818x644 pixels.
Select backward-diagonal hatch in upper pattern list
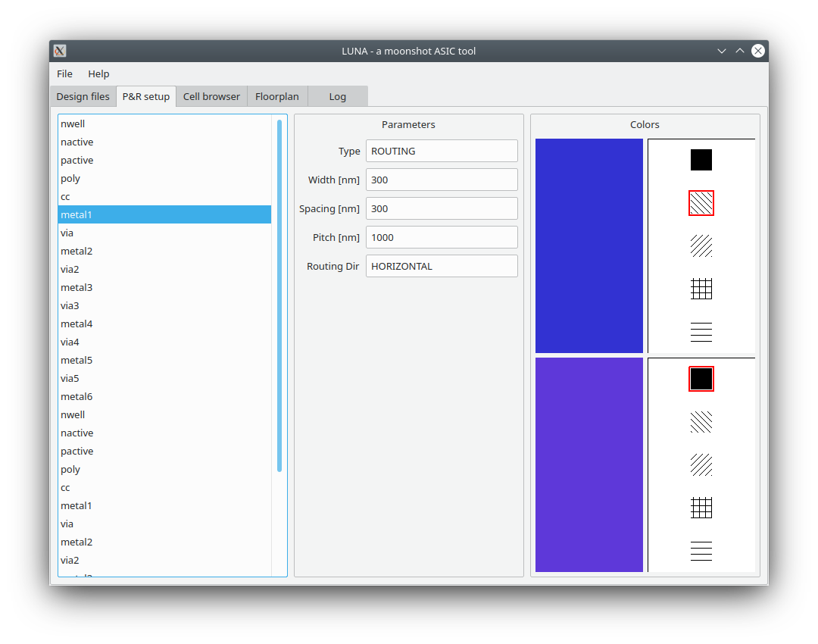tap(701, 203)
